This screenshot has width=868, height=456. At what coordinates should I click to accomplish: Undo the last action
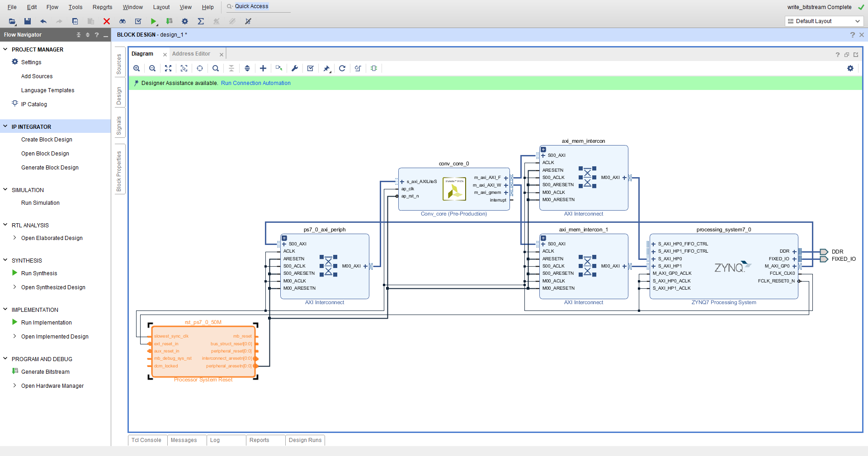(x=43, y=21)
